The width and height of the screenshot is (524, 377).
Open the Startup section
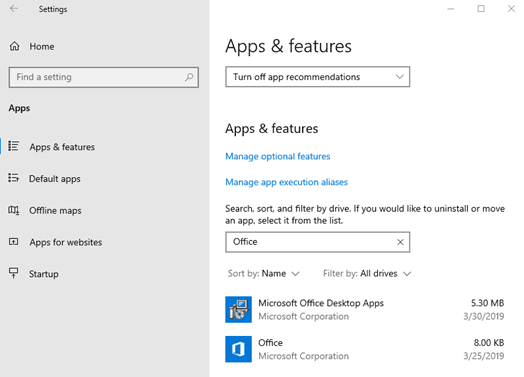[x=44, y=274]
